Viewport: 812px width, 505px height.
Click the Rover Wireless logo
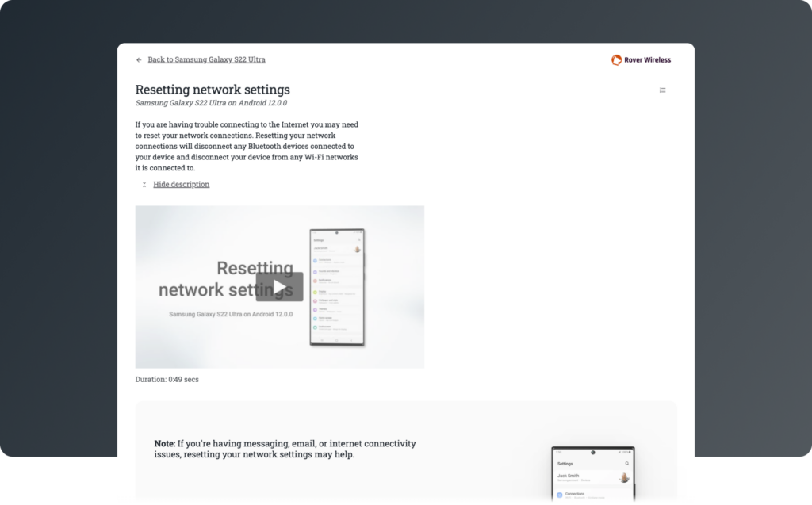pyautogui.click(x=641, y=60)
